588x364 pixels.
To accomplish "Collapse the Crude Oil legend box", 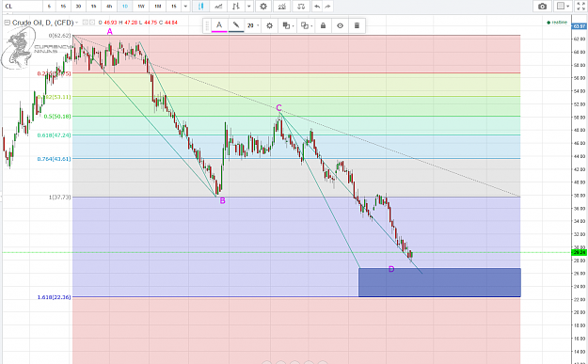I will tap(7, 23).
